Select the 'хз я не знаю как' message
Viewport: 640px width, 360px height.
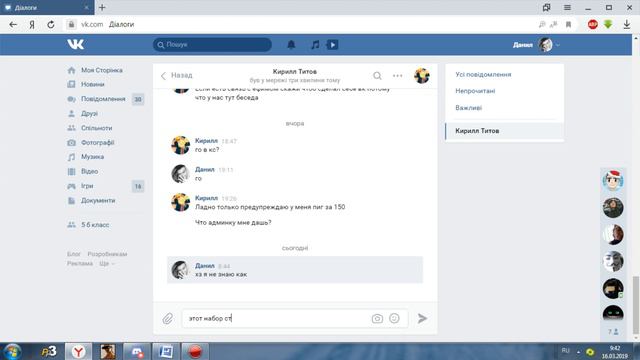(x=295, y=270)
